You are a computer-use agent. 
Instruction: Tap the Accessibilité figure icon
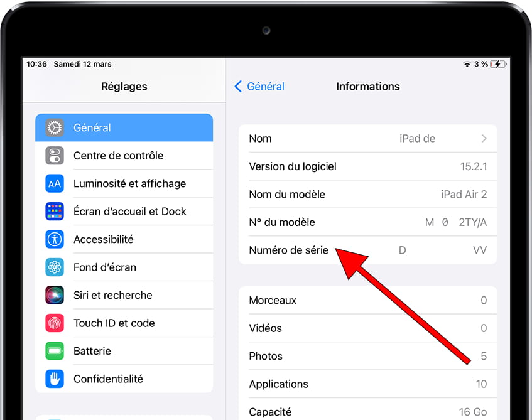coord(55,239)
